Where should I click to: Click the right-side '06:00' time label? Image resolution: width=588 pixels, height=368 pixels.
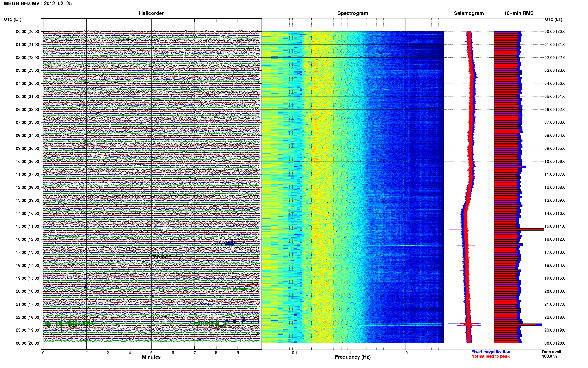point(554,109)
